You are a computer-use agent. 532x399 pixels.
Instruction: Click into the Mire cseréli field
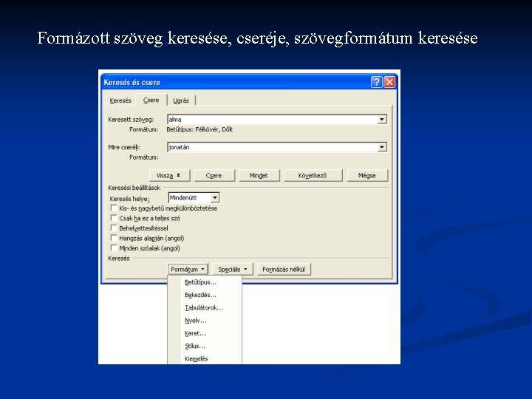(272, 147)
